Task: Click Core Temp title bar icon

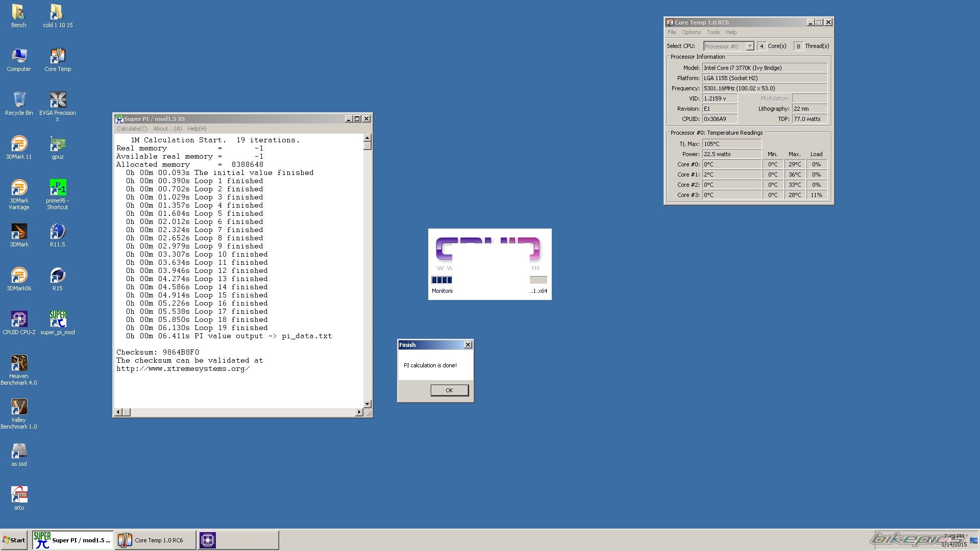Action: pos(670,22)
